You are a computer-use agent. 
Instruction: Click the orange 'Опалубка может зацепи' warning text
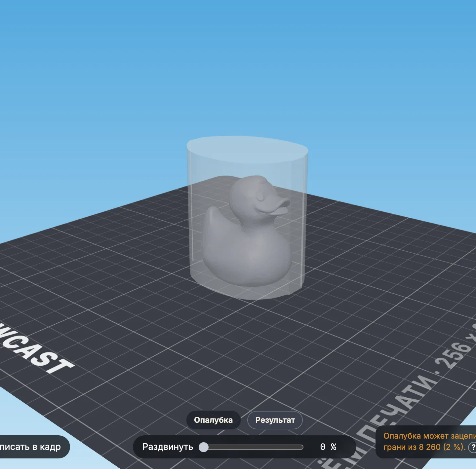[429, 436]
